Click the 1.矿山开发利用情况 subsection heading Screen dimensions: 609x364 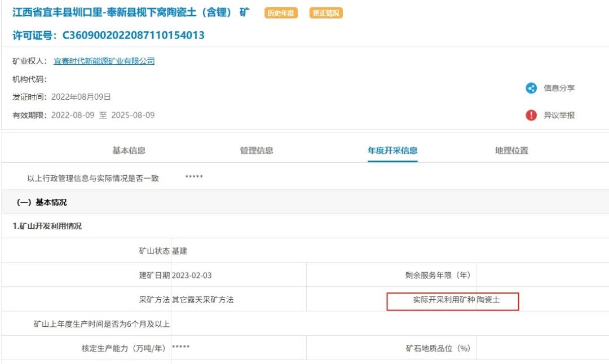pos(47,226)
